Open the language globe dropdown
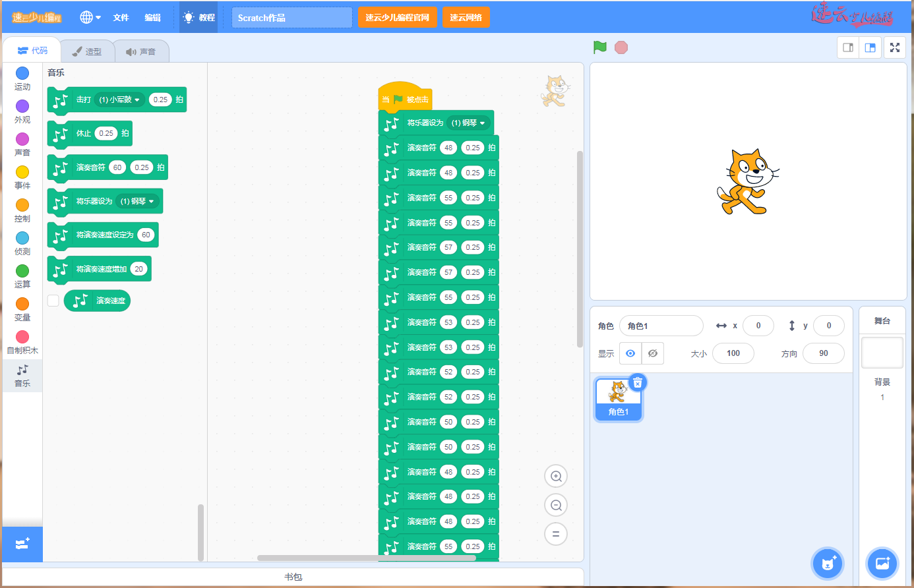 [x=90, y=18]
